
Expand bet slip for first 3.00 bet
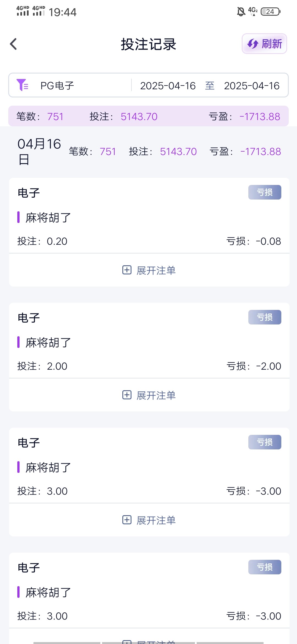coord(156,520)
